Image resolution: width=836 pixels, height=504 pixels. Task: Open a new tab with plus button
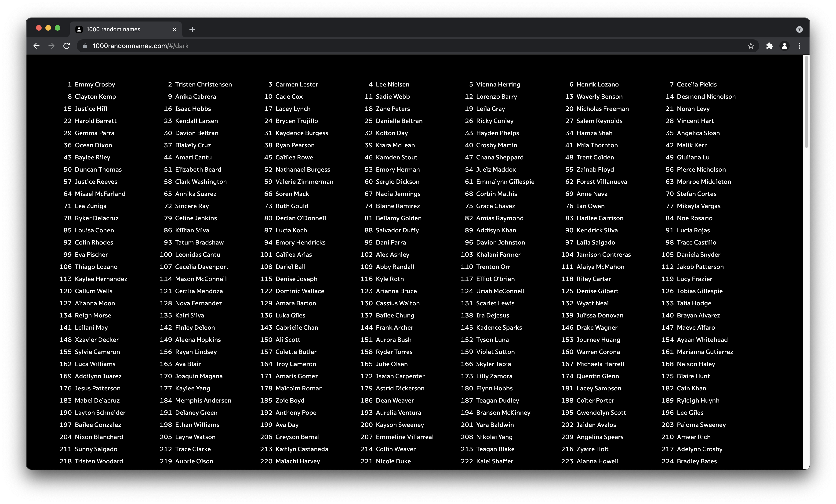point(192,29)
